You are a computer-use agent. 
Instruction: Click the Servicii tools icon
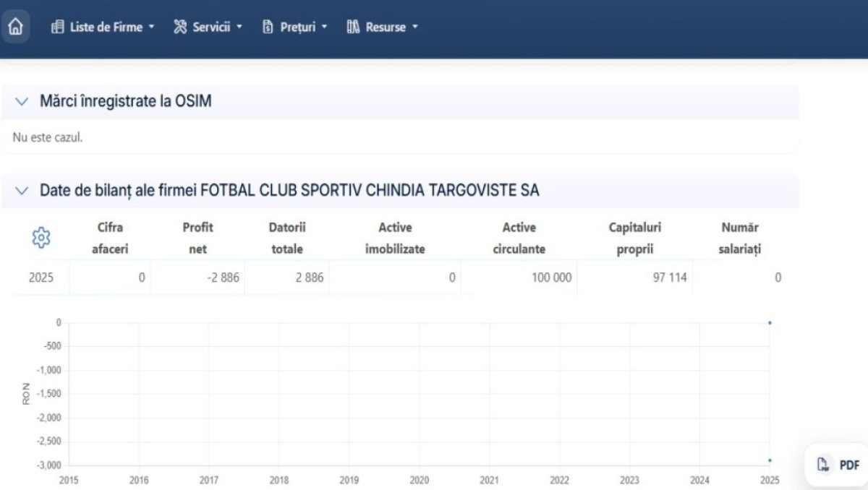point(180,27)
